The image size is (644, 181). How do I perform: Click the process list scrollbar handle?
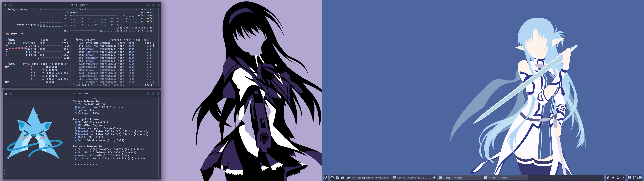[153, 46]
